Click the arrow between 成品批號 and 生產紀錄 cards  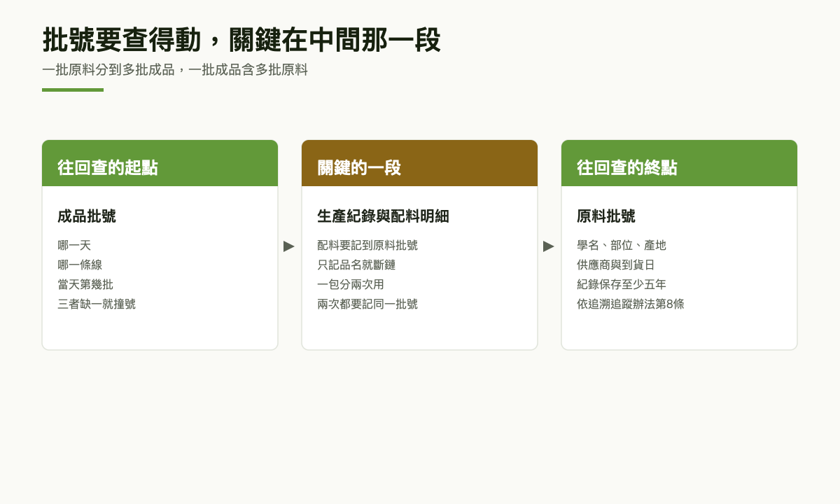coord(289,246)
